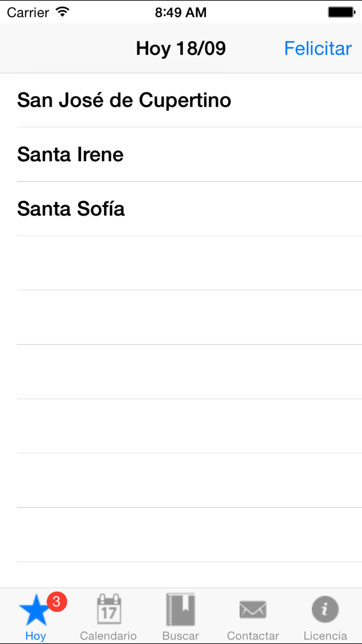The height and width of the screenshot is (644, 362).
Task: Tap the Wi-Fi icon in status bar
Action: (x=62, y=12)
